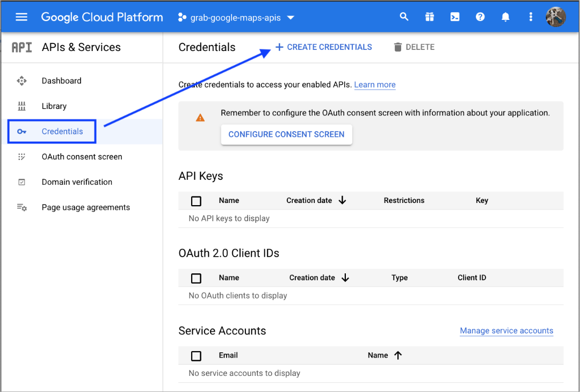
Task: Click CREATE CREDENTIALS button
Action: click(324, 47)
